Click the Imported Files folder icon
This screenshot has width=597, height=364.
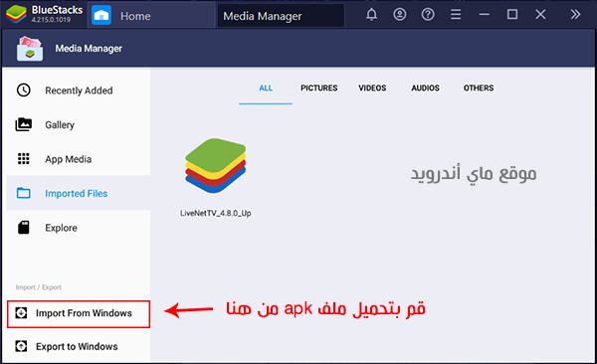point(24,193)
